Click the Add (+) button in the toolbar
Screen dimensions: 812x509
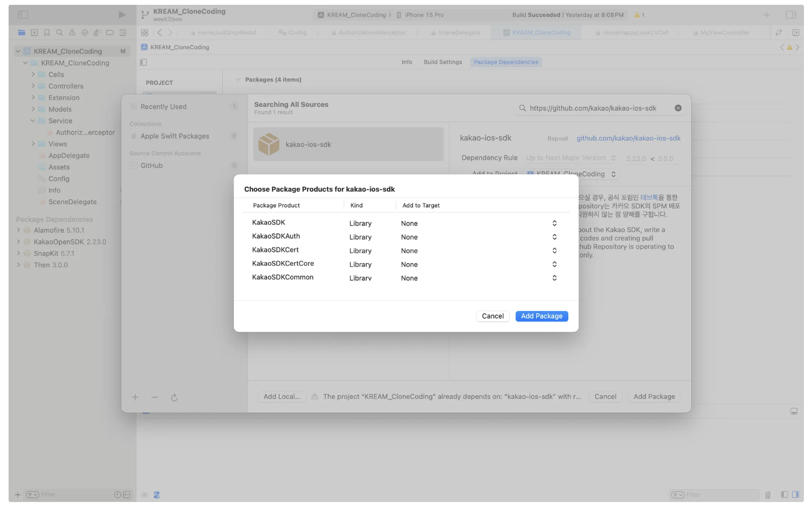766,14
